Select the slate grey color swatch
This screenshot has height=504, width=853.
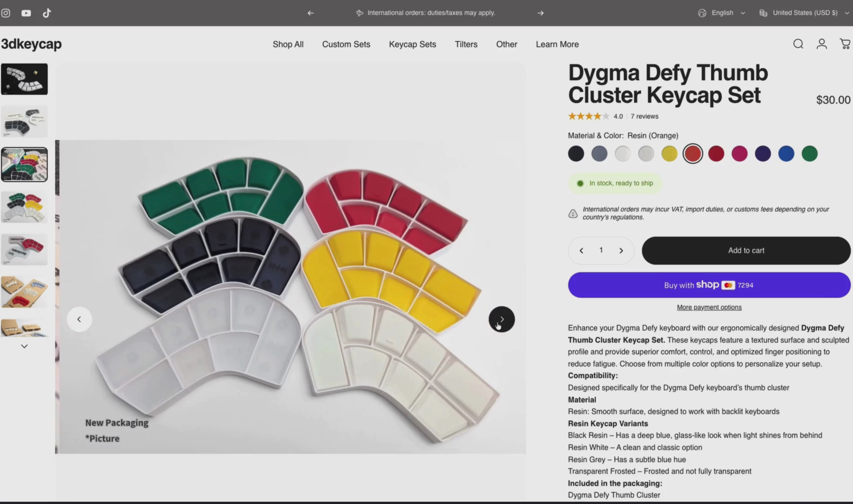(x=599, y=153)
